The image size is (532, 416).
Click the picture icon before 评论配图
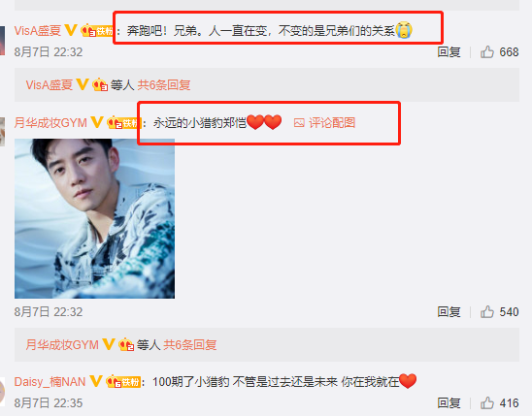(299, 122)
